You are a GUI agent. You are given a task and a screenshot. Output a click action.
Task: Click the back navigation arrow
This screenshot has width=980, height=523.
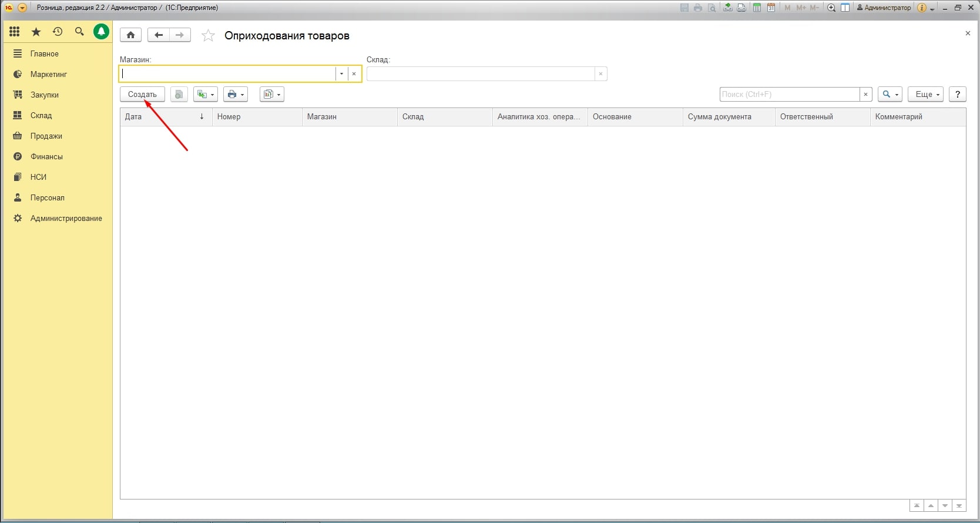click(x=159, y=35)
